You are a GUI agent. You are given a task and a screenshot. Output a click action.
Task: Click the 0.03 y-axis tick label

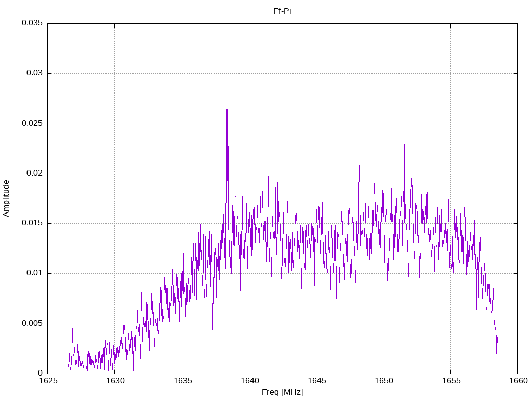(34, 73)
